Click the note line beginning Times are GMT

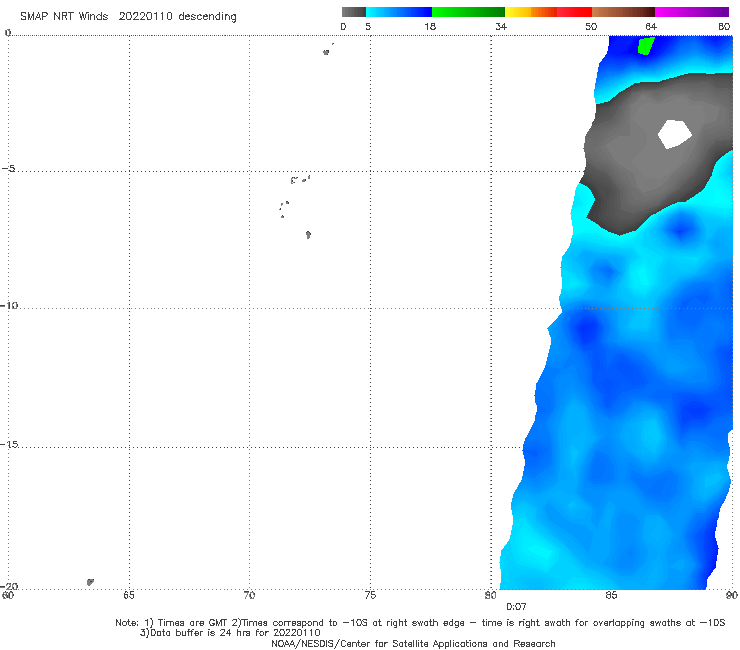pyautogui.click(x=420, y=623)
